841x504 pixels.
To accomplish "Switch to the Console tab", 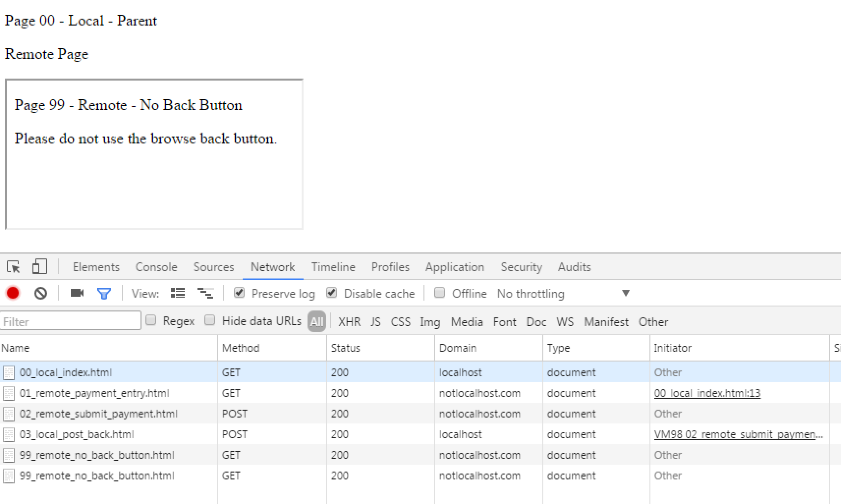I will [156, 267].
